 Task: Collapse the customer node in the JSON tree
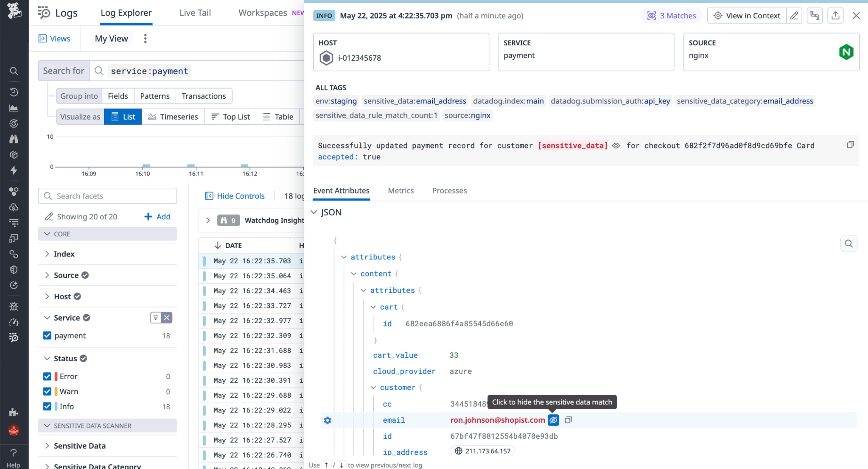tap(373, 387)
